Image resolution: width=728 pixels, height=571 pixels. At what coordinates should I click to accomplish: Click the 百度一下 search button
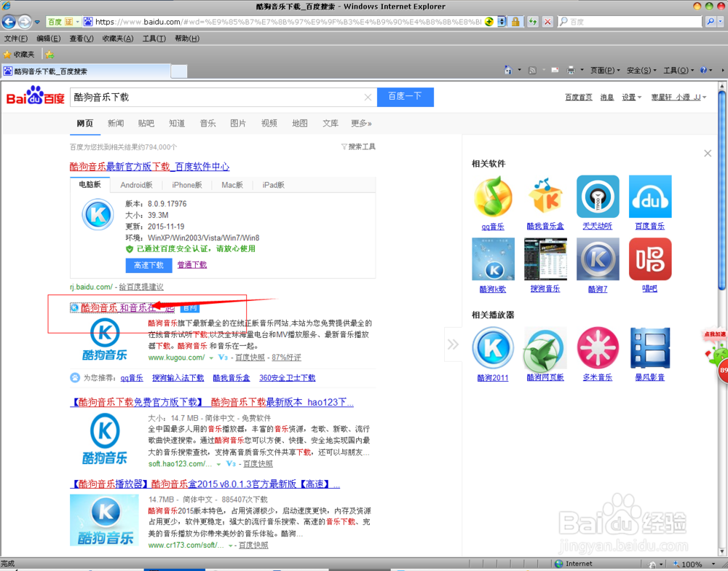coord(405,96)
